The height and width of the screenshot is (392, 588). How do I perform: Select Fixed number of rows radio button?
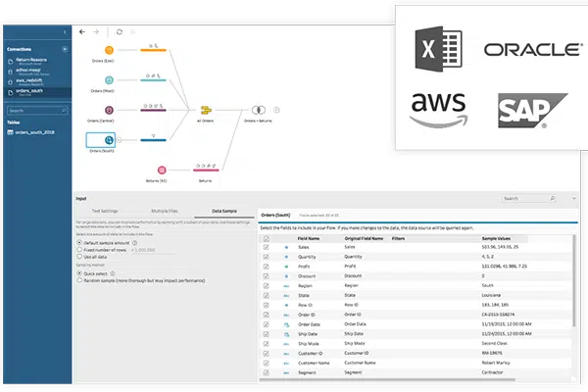click(79, 250)
